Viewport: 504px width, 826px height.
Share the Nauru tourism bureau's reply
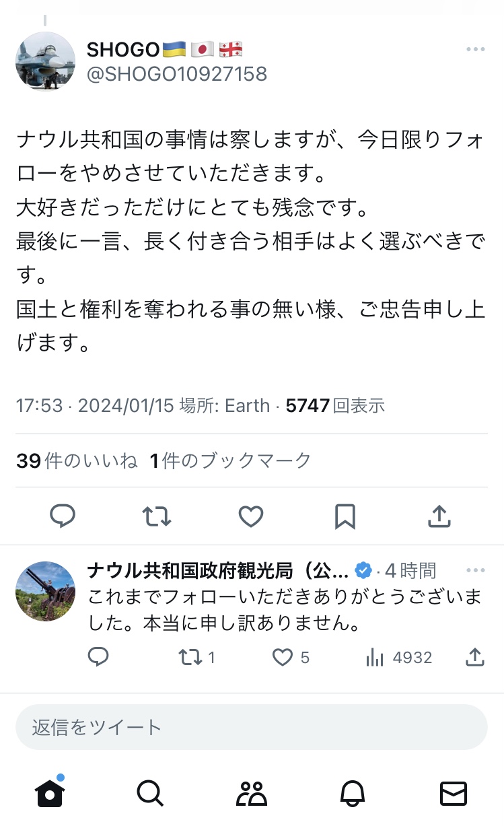pyautogui.click(x=475, y=657)
